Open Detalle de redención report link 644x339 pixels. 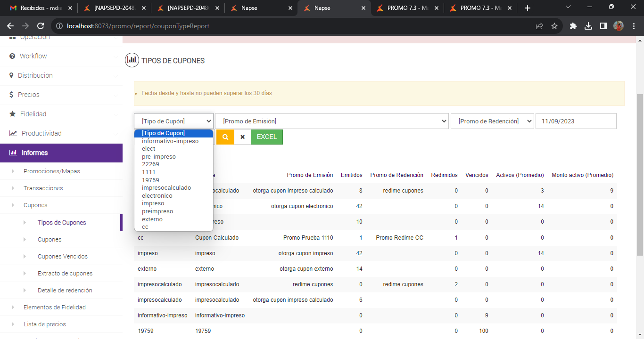65,291
